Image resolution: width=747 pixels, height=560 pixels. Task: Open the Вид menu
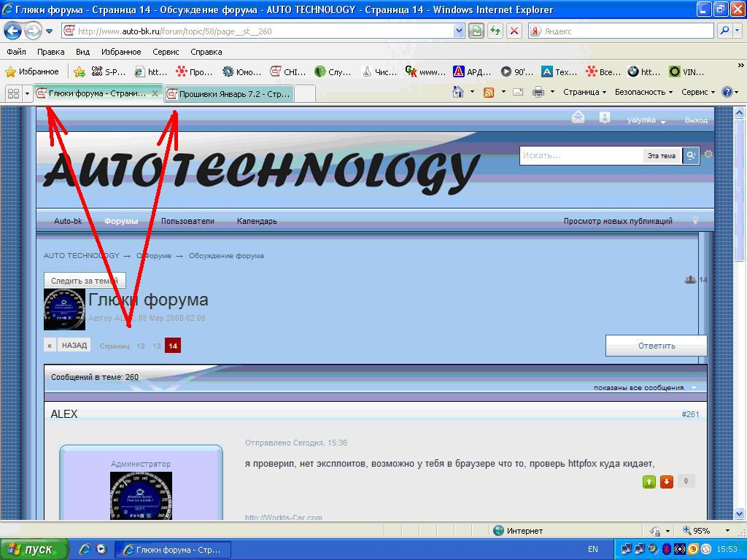coord(82,52)
